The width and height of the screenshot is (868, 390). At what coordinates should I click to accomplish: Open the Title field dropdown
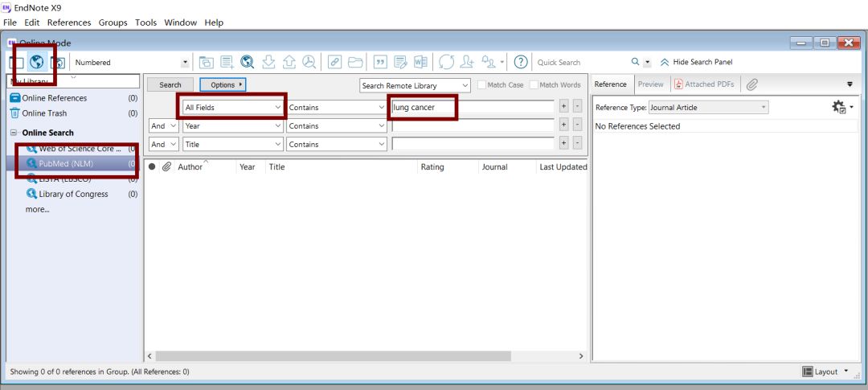(233, 144)
